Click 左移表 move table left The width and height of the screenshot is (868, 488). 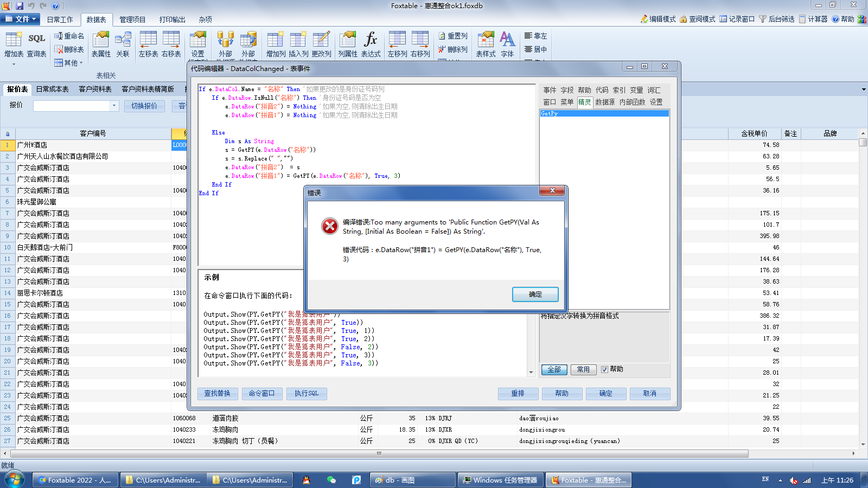(x=148, y=44)
